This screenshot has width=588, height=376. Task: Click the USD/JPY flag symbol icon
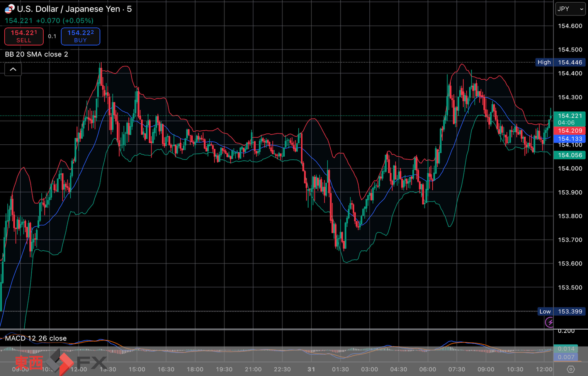tap(9, 9)
